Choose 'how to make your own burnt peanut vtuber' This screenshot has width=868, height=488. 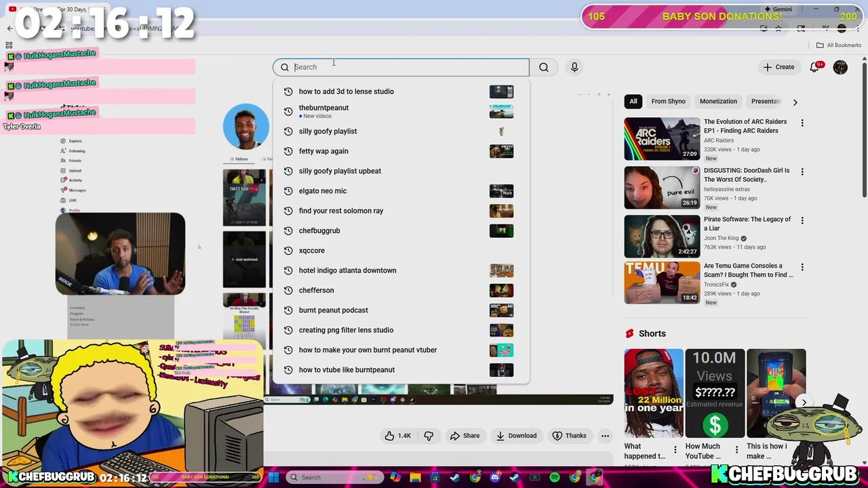(401, 350)
